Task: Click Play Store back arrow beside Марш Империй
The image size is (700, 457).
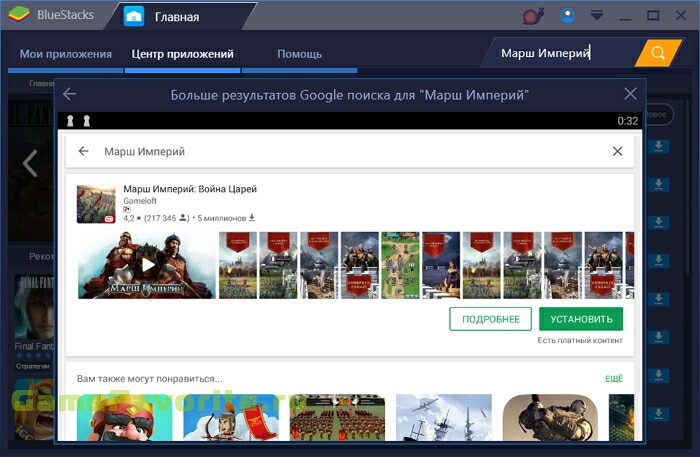Action: click(83, 151)
